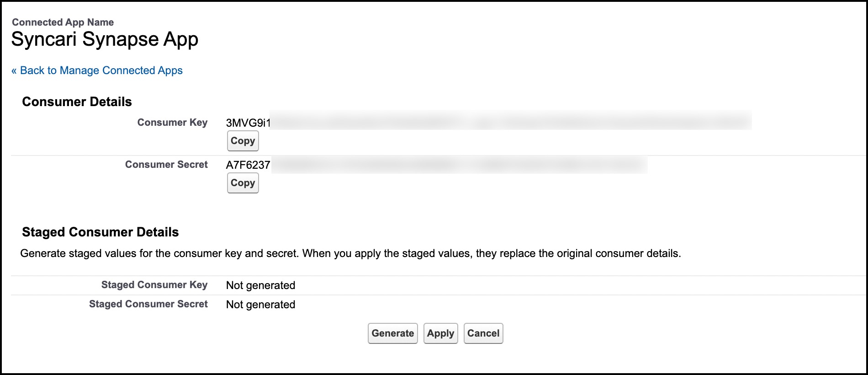
Task: Click the Staged Consumer Secret 'Not generated' value
Action: (x=260, y=305)
